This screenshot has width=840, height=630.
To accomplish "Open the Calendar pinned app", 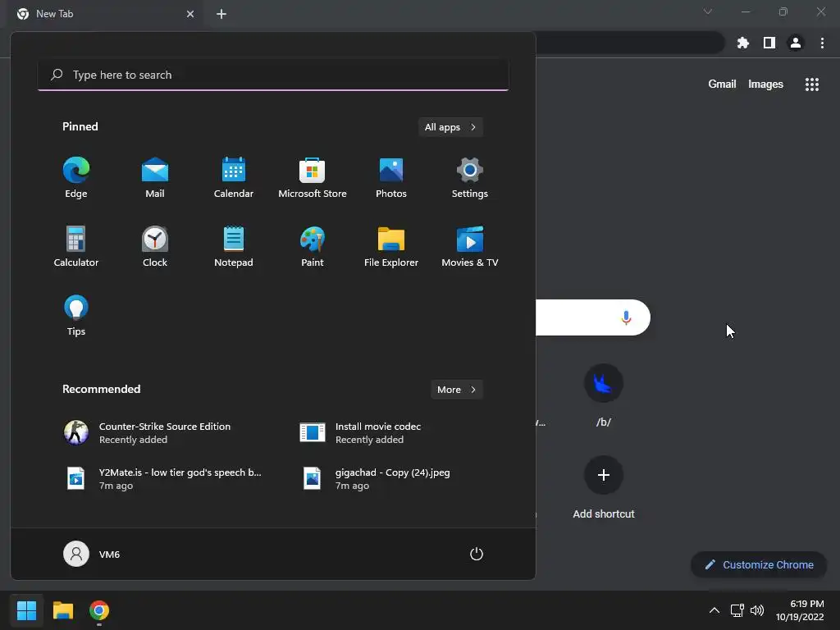I will pos(234,178).
